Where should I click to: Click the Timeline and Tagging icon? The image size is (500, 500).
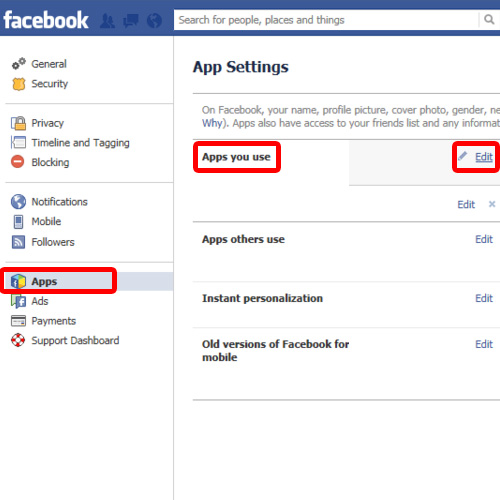click(19, 142)
